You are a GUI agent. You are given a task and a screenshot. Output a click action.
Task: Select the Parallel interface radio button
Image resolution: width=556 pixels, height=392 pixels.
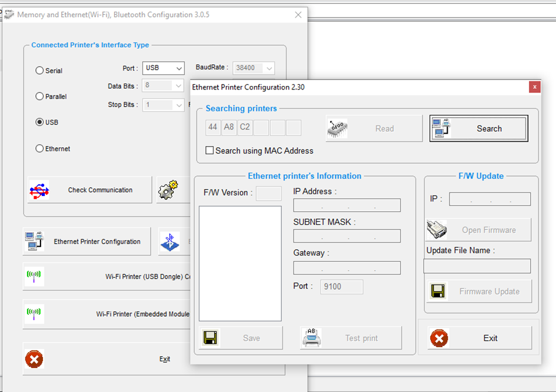40,97
